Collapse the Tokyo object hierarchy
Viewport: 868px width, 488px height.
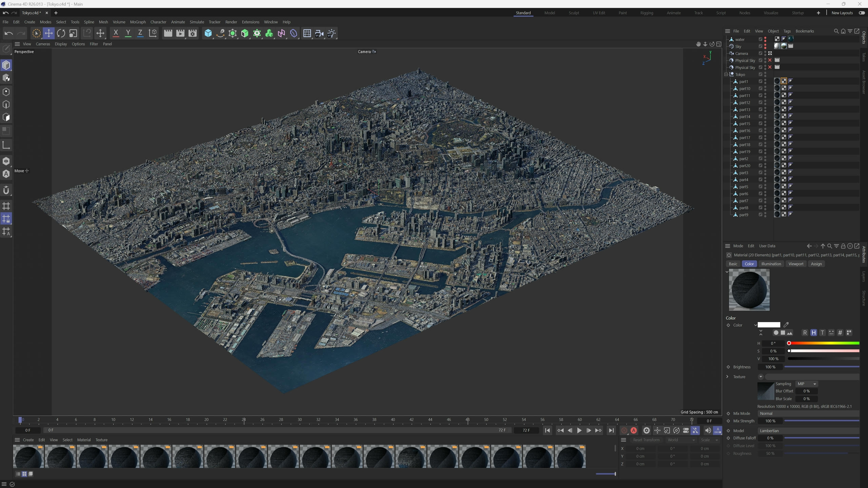click(x=726, y=75)
